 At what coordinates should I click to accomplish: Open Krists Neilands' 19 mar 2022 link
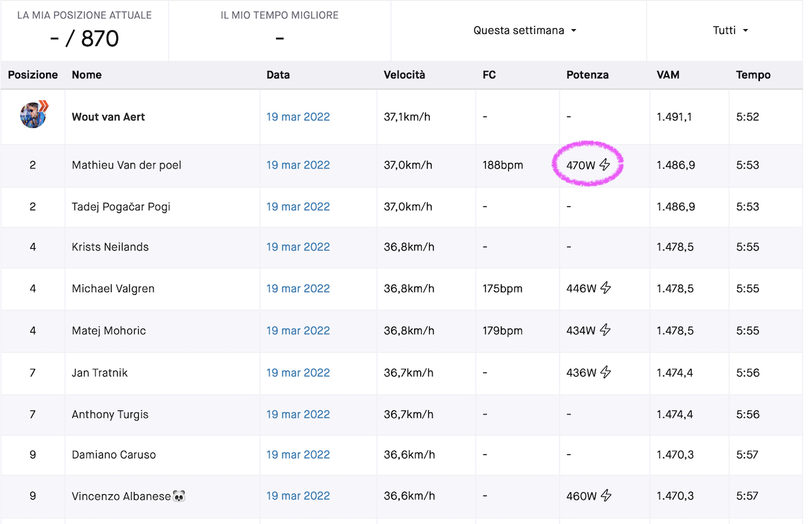coord(298,247)
